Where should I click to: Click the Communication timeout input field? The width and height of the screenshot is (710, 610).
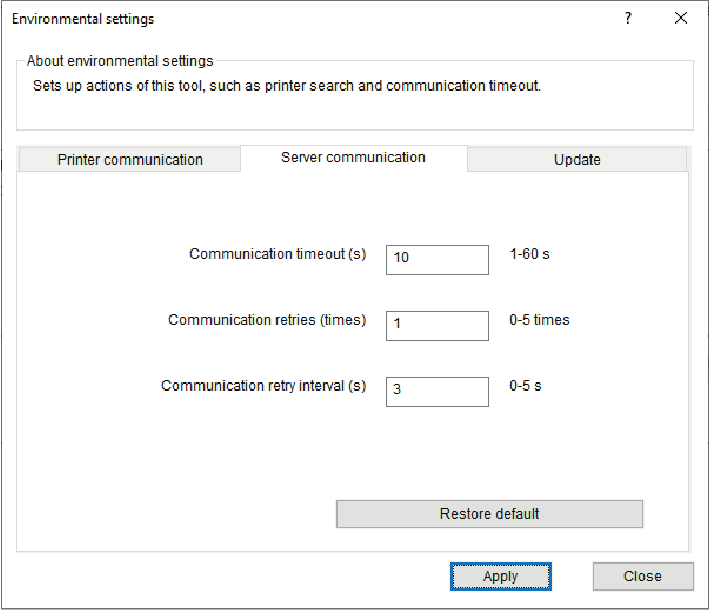437,258
